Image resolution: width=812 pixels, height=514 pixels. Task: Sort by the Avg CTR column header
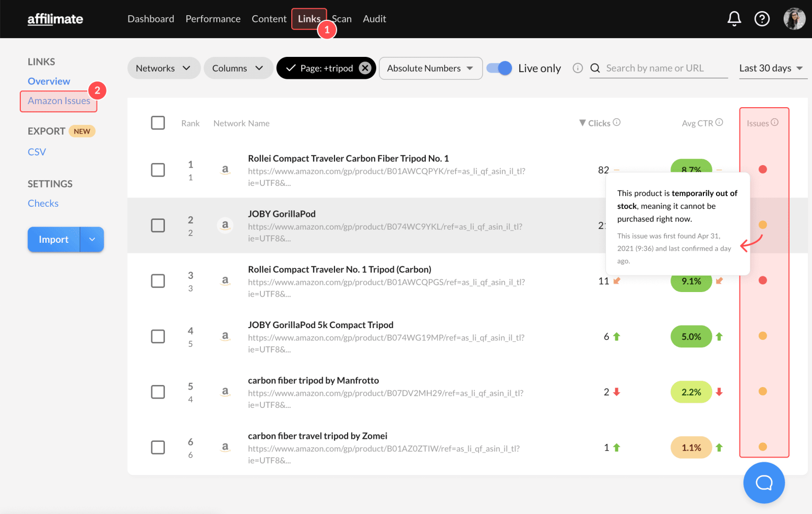tap(697, 123)
